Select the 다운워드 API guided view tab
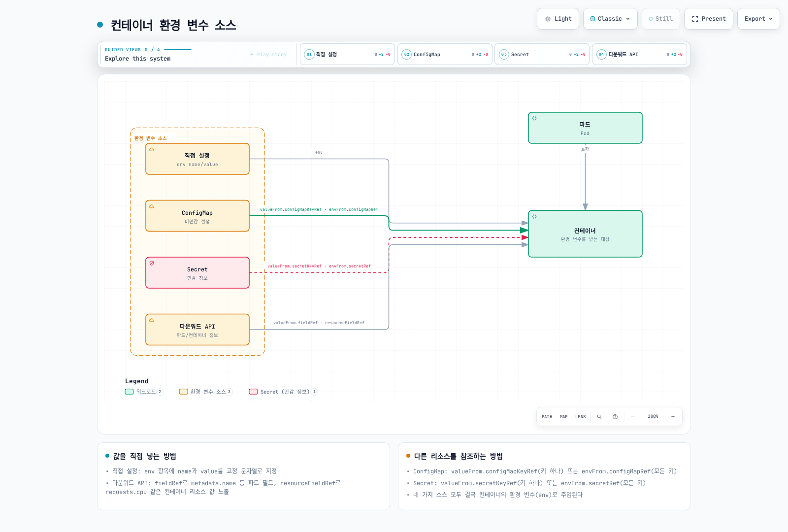 (x=639, y=54)
